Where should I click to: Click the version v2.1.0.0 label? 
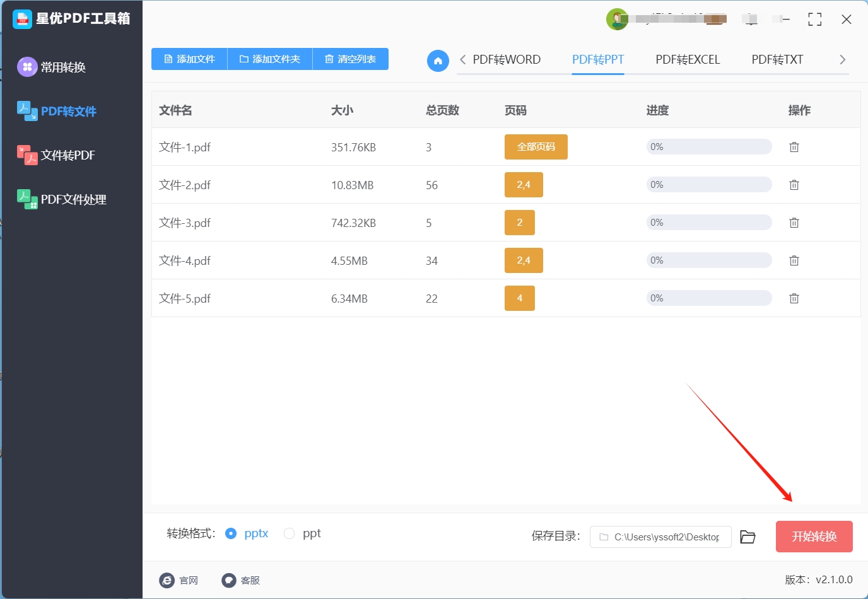819,579
